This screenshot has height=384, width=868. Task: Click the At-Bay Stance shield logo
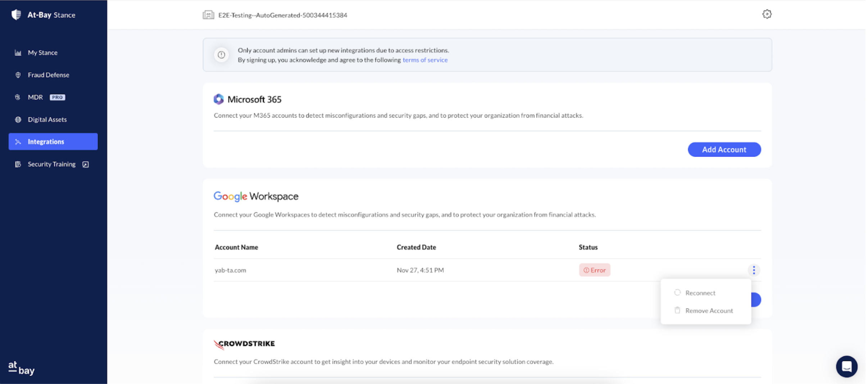16,15
